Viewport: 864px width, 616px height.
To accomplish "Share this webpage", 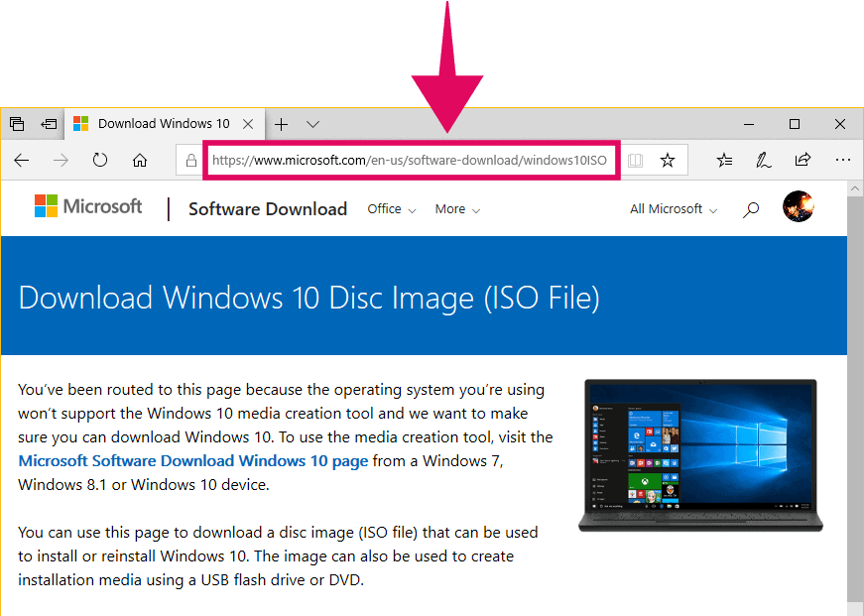I will point(802,159).
